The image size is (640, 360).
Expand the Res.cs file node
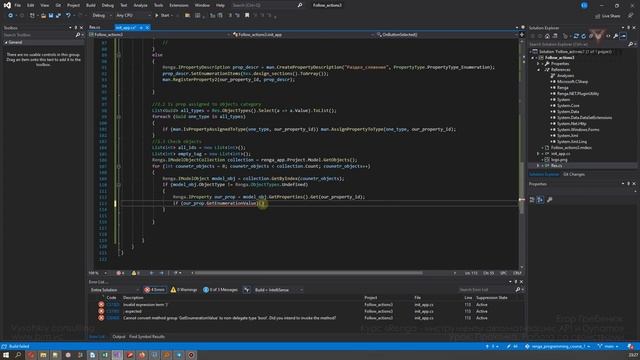pos(538,166)
